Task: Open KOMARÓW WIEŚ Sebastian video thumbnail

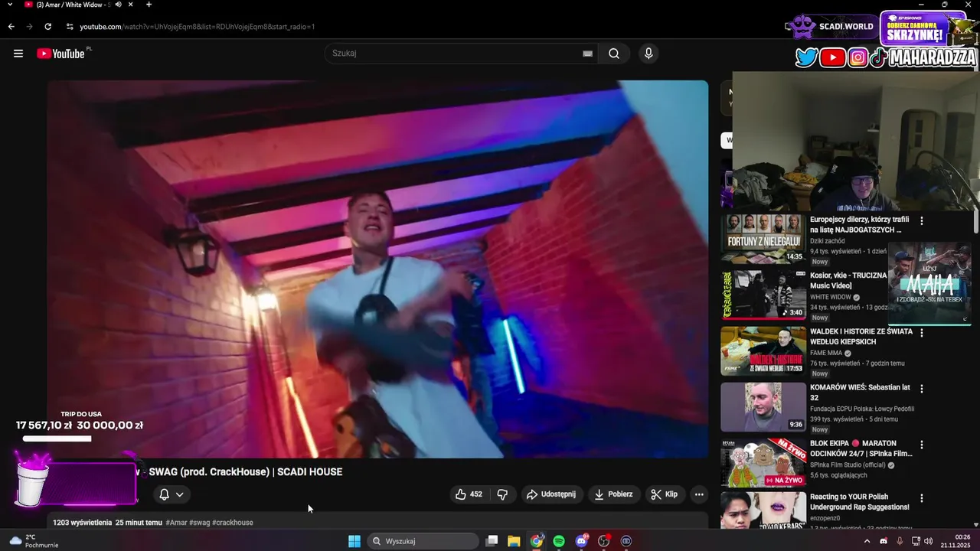Action: pyautogui.click(x=763, y=406)
